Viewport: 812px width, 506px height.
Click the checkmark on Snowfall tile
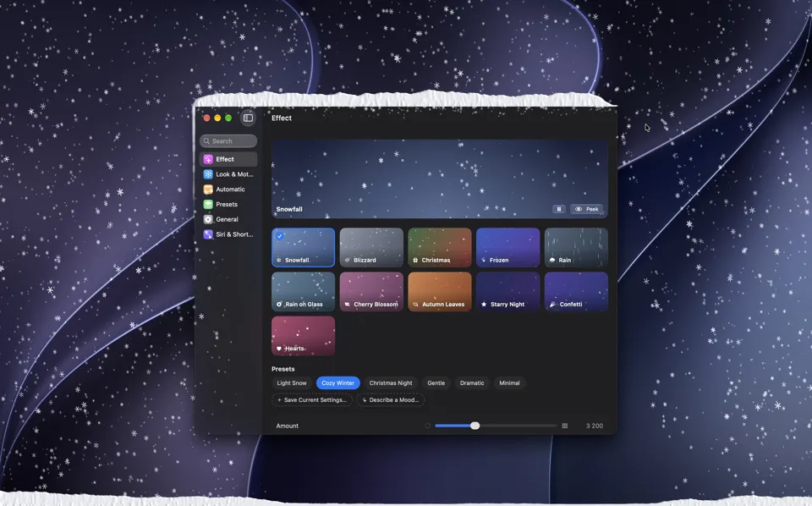coord(280,236)
